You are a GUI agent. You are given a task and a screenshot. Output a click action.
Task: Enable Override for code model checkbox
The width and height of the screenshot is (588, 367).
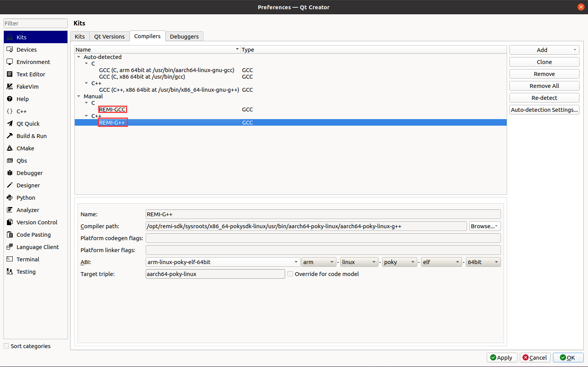[x=291, y=274]
